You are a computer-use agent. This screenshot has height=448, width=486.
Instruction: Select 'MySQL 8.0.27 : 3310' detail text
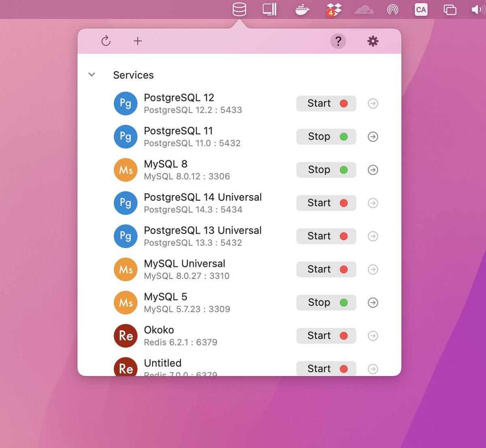(x=187, y=276)
